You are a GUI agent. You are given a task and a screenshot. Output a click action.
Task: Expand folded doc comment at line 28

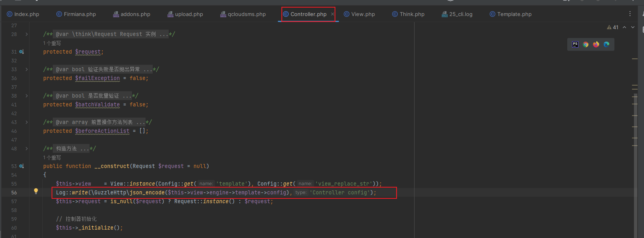click(x=27, y=34)
